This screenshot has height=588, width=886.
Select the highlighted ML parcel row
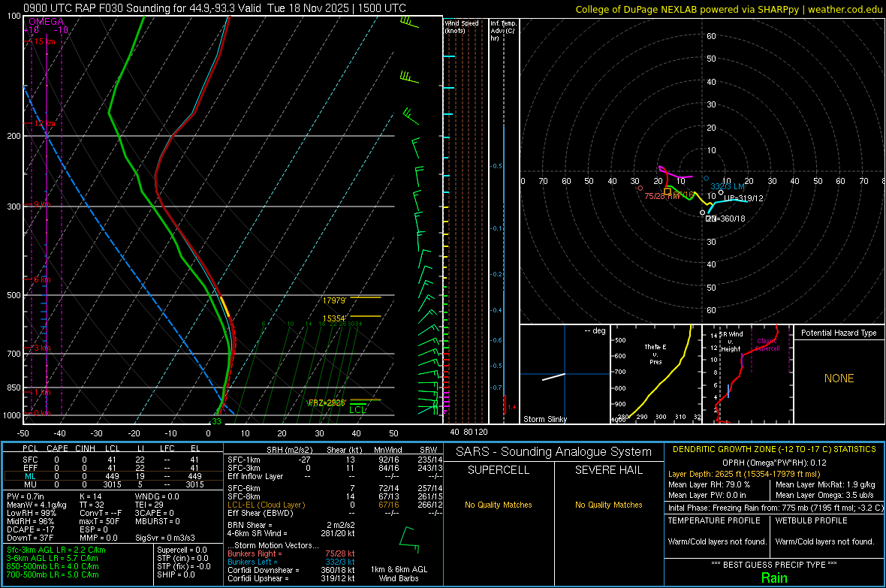(113, 476)
